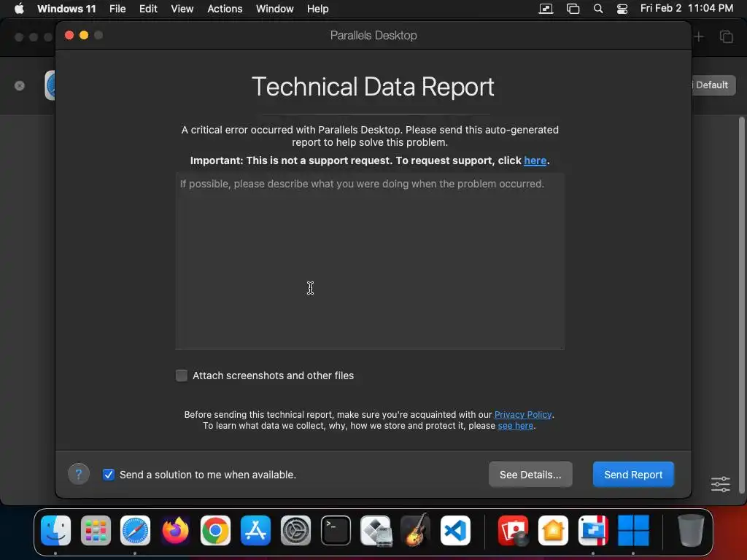Open Finder from the Dock

point(55,531)
